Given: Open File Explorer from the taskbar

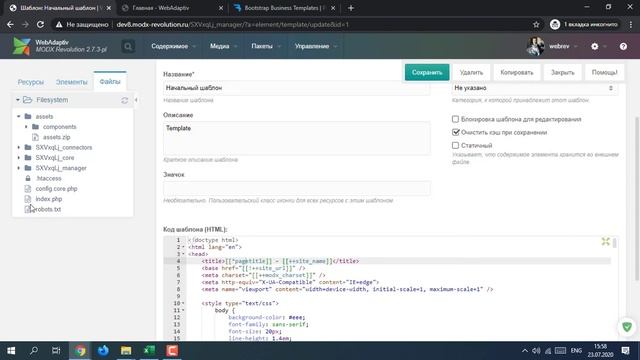Looking at the screenshot, I should point(126,351).
